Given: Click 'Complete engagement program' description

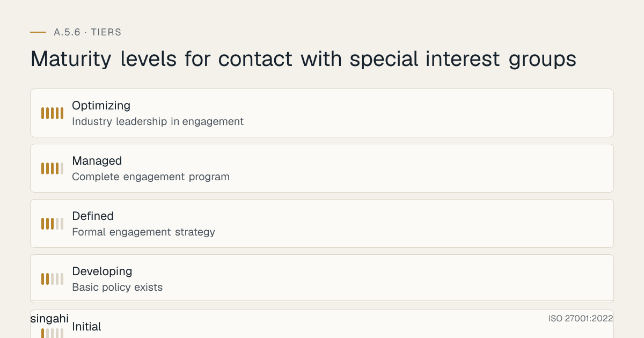Looking at the screenshot, I should [151, 177].
